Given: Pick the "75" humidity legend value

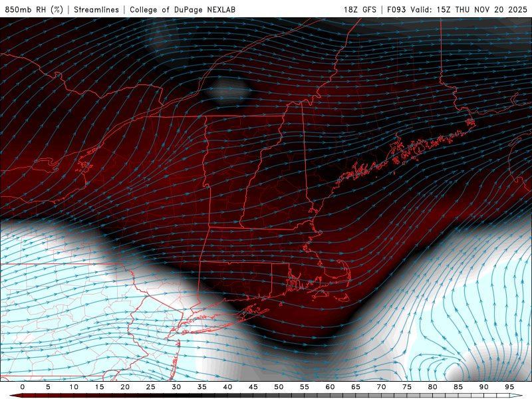Looking at the screenshot, I should pos(407,387).
